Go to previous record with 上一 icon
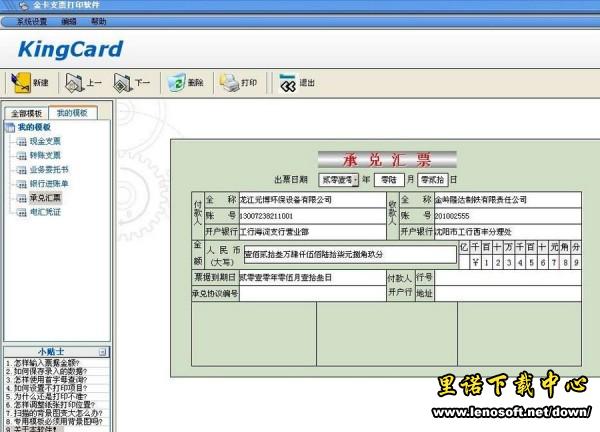Image resolution: width=600 pixels, height=432 pixels. click(x=74, y=82)
